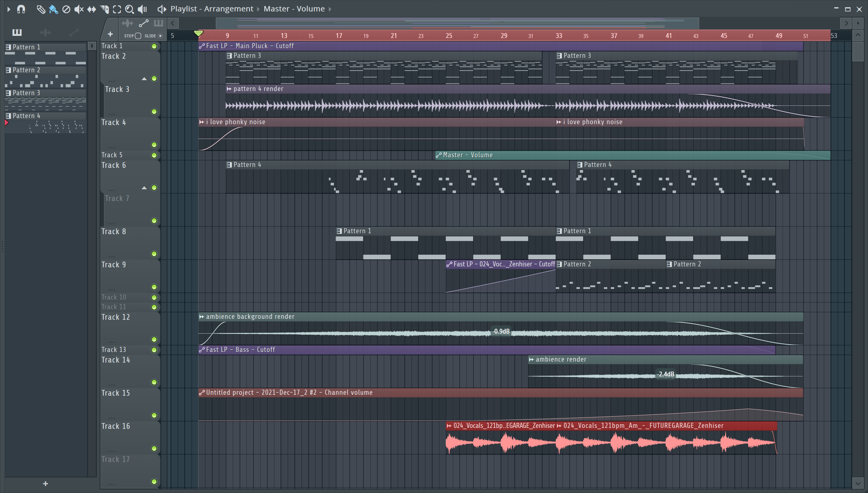The height and width of the screenshot is (493, 868).
Task: Mute Track 8 with its green light
Action: pyautogui.click(x=154, y=254)
